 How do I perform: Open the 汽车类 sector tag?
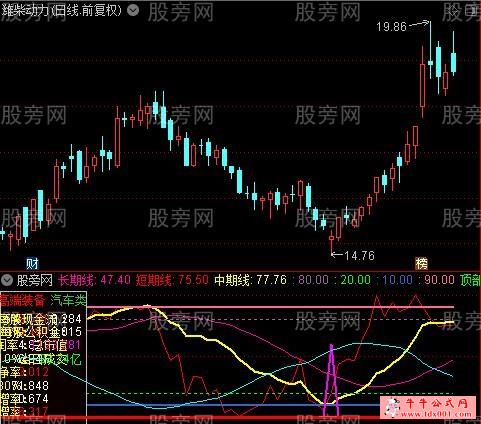[68, 301]
